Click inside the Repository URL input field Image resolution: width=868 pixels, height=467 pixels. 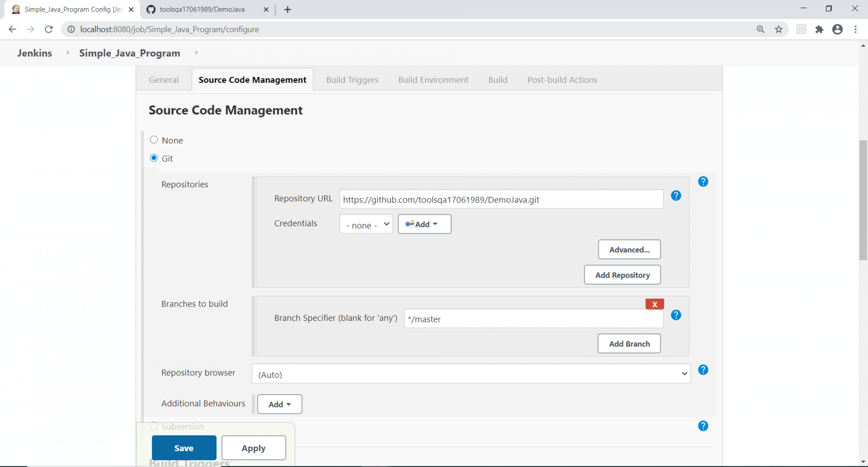(x=501, y=199)
